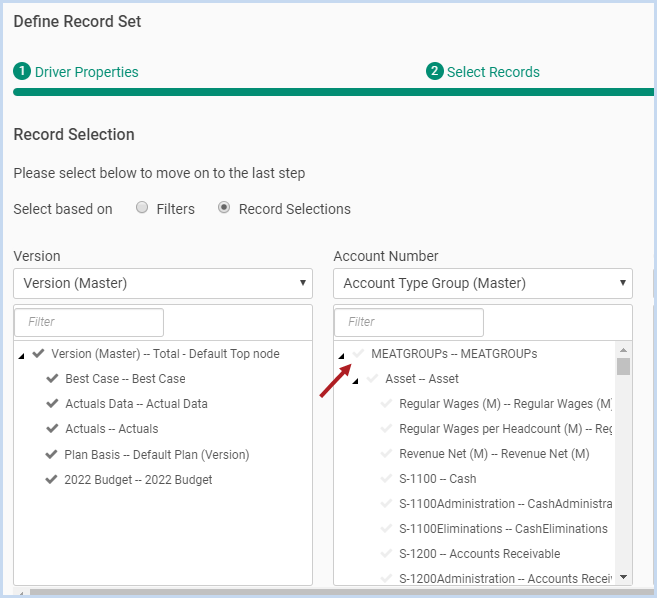657x598 pixels.
Task: Select Version (Master) -- Total top node row
Action: (165, 354)
